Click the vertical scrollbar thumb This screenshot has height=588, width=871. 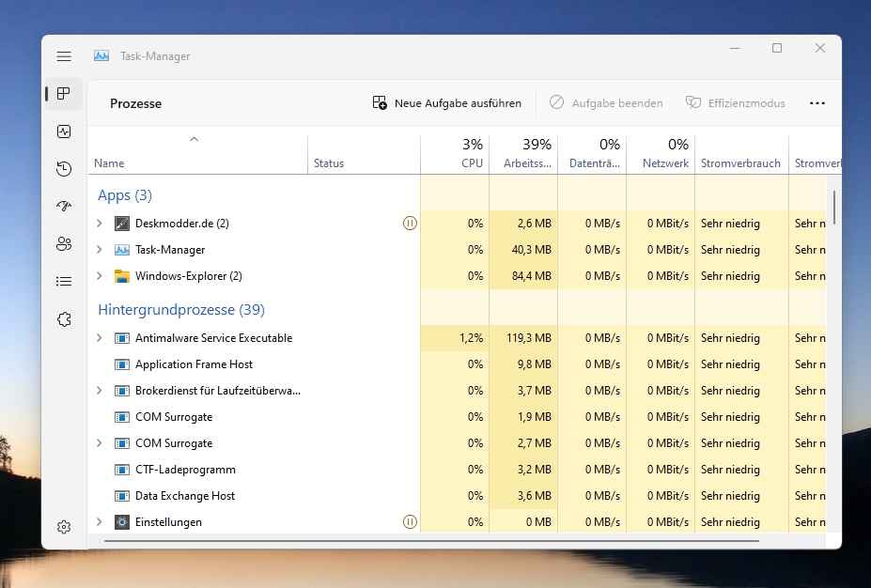(x=833, y=207)
